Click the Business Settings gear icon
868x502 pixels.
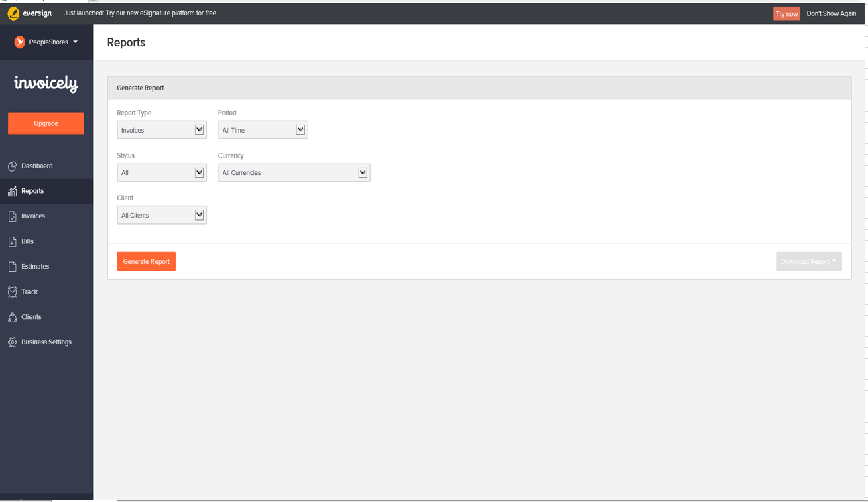(x=12, y=342)
